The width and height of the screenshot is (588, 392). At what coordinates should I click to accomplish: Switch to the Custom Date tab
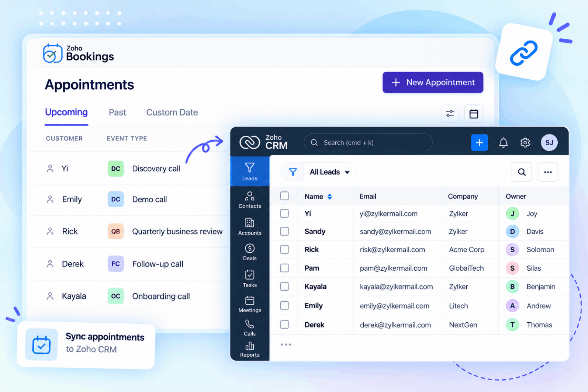click(172, 112)
